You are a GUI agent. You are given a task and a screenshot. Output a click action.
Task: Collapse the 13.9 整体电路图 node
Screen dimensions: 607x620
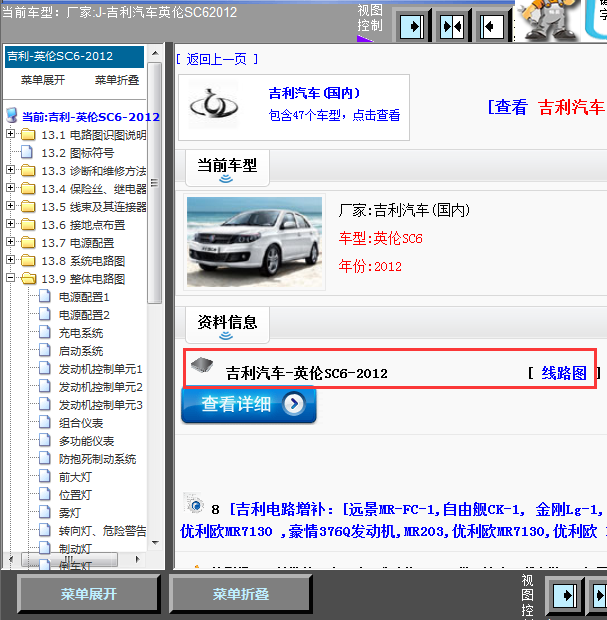[11, 278]
